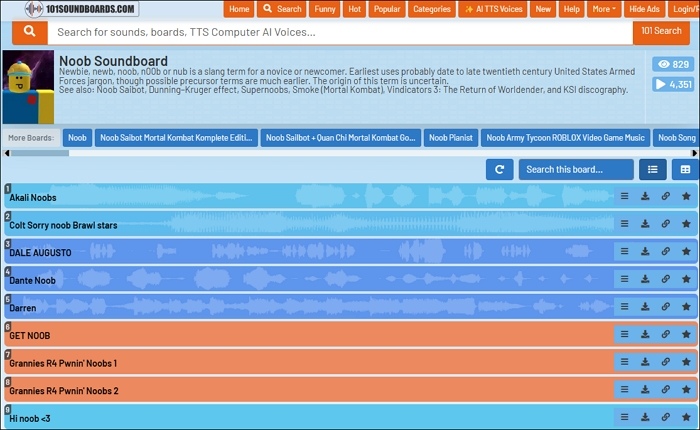This screenshot has height=430, width=700.
Task: Favorite the Darren sound
Action: click(686, 307)
